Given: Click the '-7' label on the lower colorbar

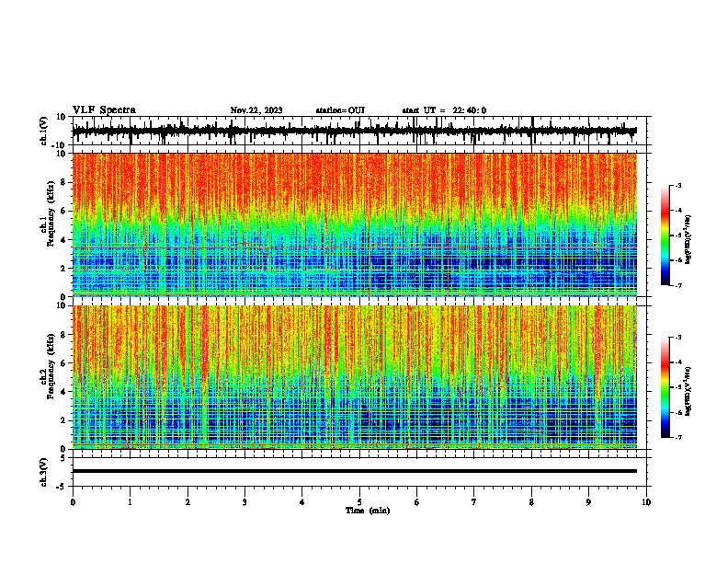Looking at the screenshot, I should pos(677,438).
